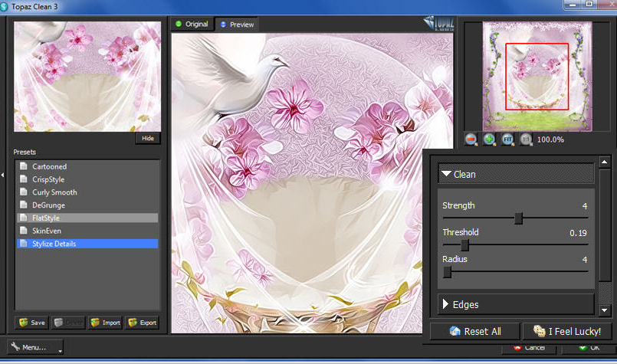Hide the preset preview thumbnail

(148, 138)
